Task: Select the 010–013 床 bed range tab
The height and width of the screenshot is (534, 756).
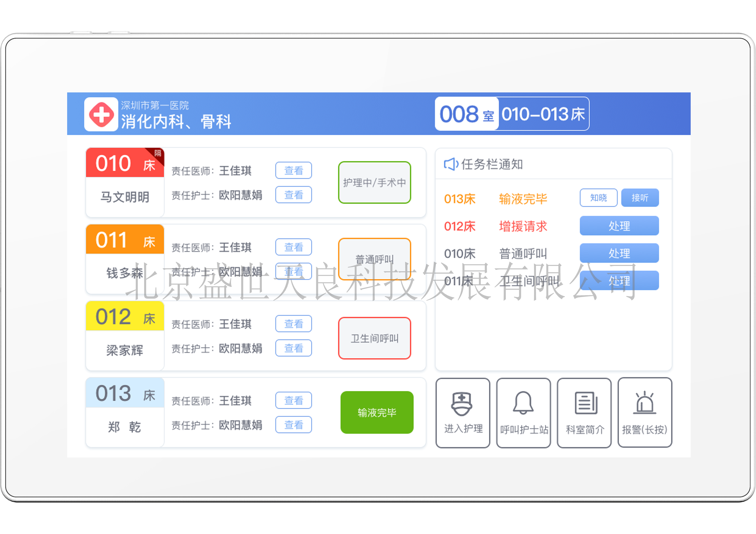Action: [543, 114]
